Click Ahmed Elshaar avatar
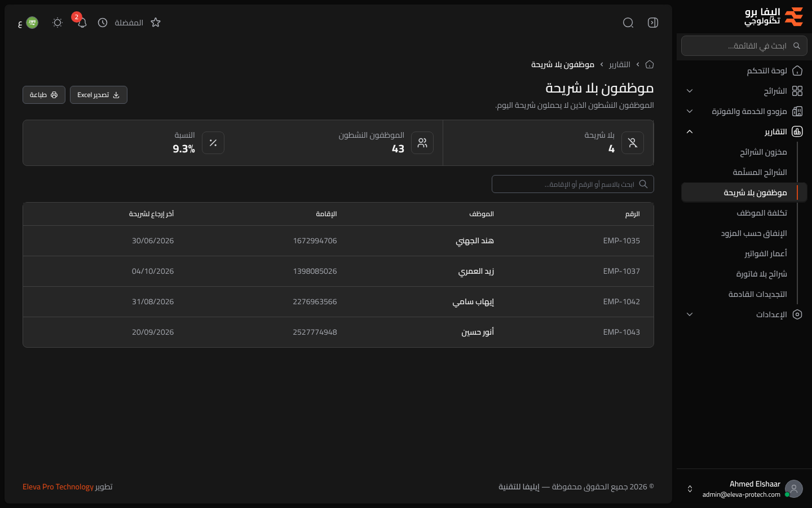 click(794, 489)
